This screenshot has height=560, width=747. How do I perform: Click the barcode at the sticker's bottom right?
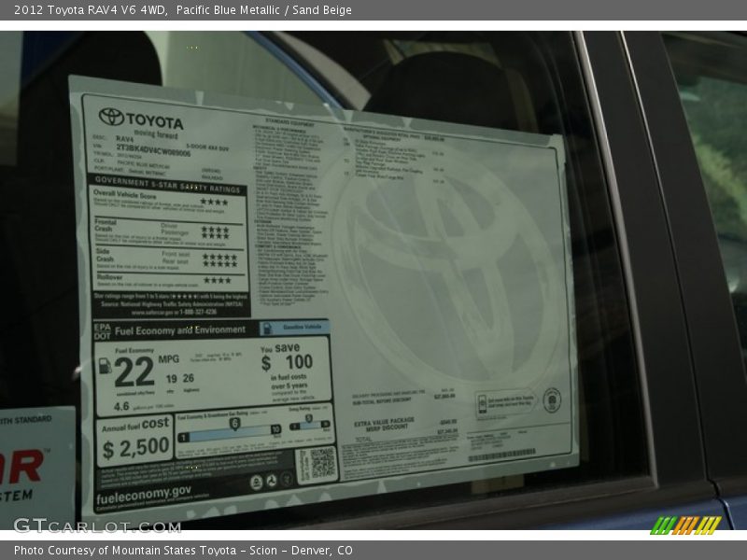click(501, 455)
